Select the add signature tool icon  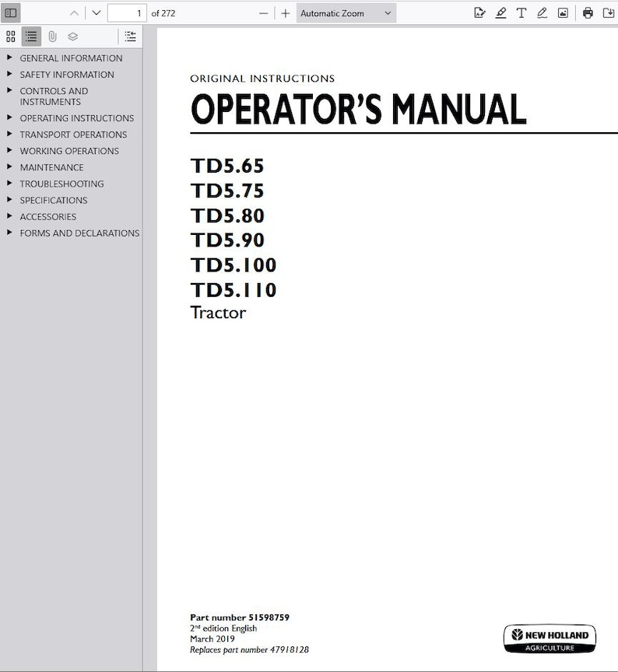point(479,13)
